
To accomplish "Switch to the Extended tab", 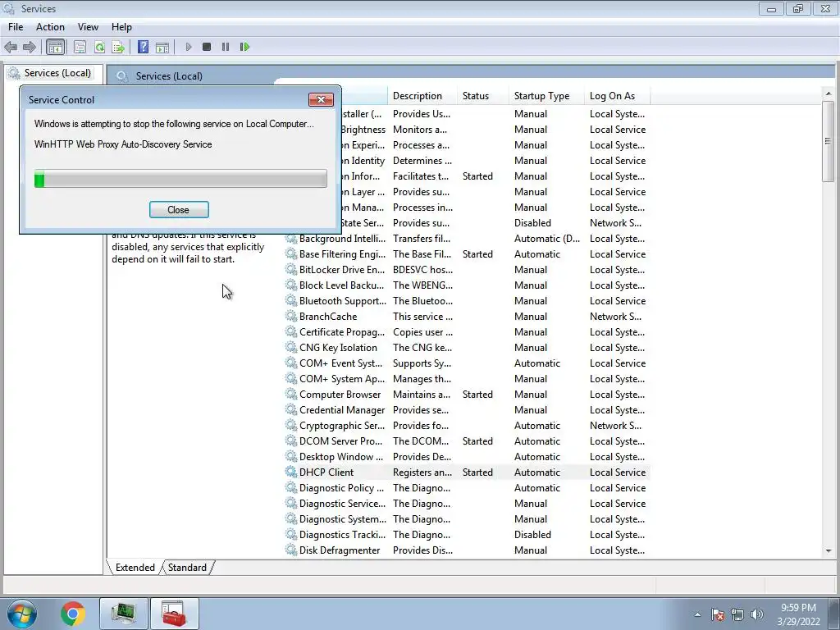I will pyautogui.click(x=135, y=568).
